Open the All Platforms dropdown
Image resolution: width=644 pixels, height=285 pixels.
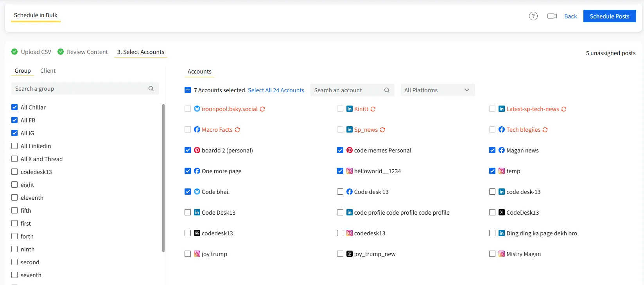[x=438, y=90]
